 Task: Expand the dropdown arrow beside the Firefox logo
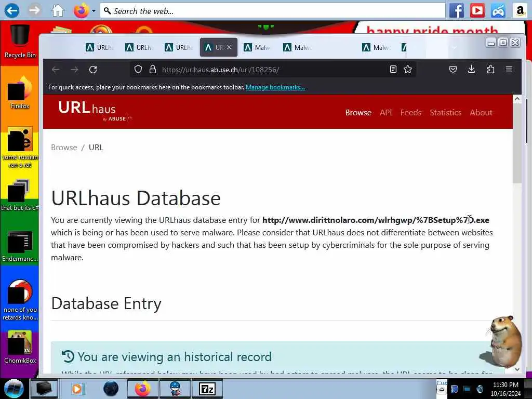[94, 11]
